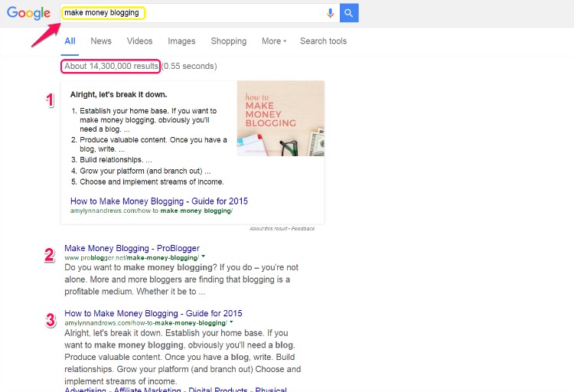Click the Feedback link below the snippet
This screenshot has width=574, height=392.
[x=303, y=229]
